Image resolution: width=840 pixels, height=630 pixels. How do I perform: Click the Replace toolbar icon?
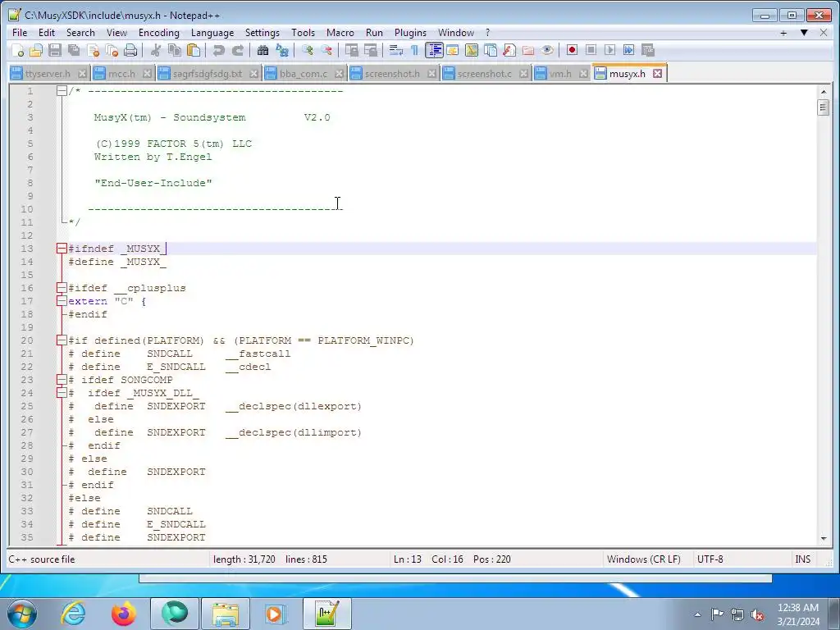[282, 50]
